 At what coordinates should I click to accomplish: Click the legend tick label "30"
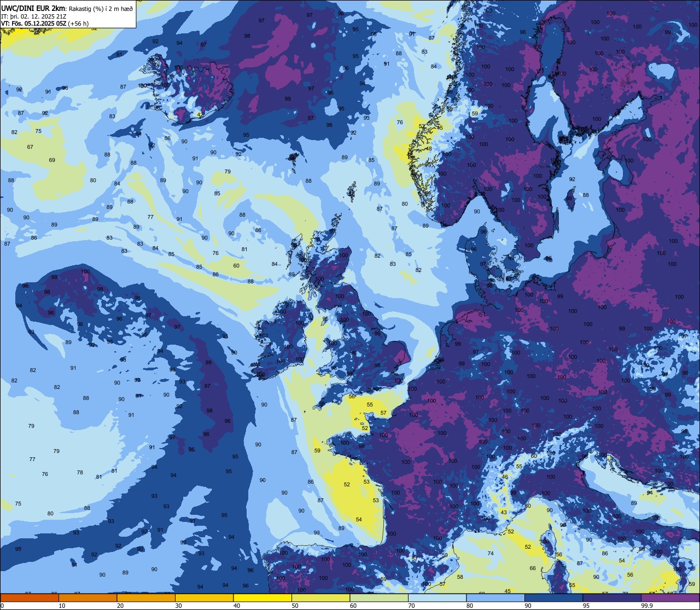pyautogui.click(x=178, y=606)
